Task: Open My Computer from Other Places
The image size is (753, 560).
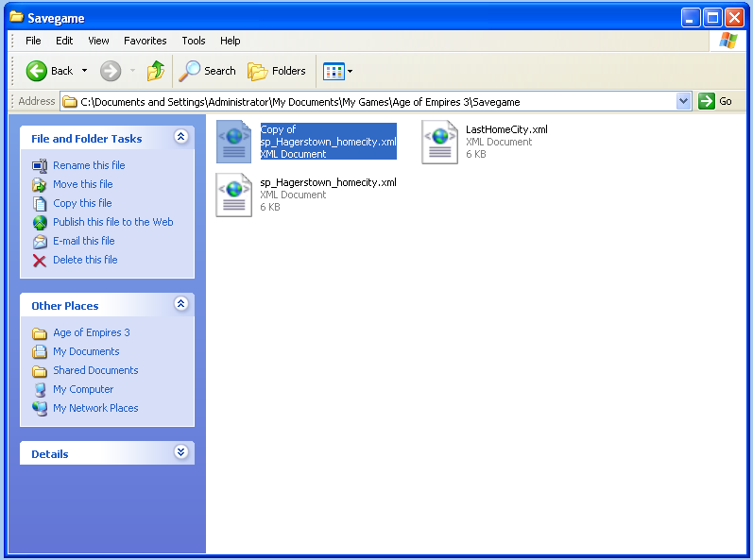Action: point(83,390)
